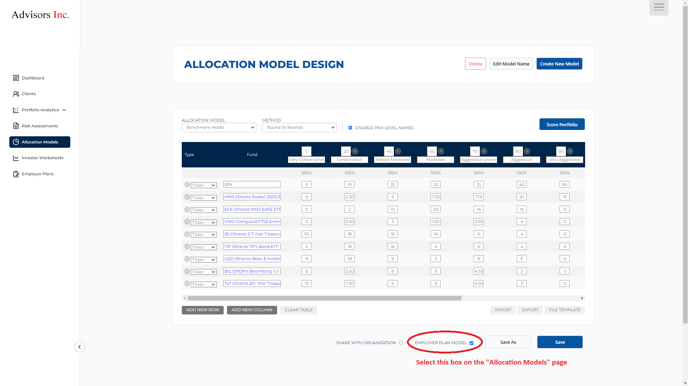Image resolution: width=688 pixels, height=386 pixels.
Task: Click the table's horizontal scrollbar
Action: (x=324, y=298)
